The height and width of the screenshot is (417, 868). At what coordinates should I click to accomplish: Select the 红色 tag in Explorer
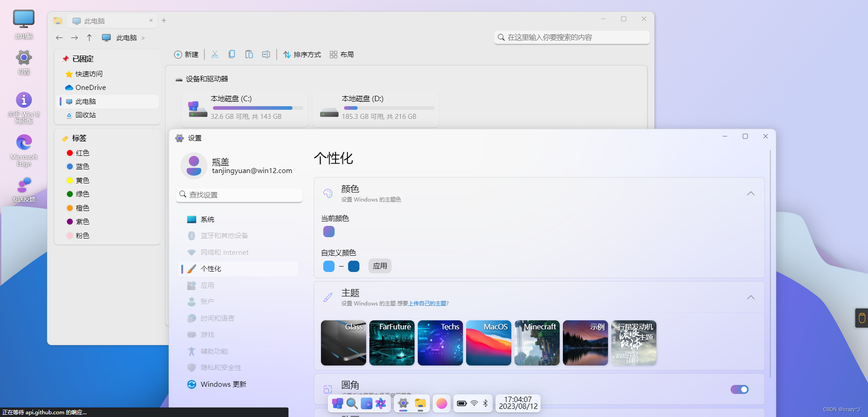[x=108, y=153]
